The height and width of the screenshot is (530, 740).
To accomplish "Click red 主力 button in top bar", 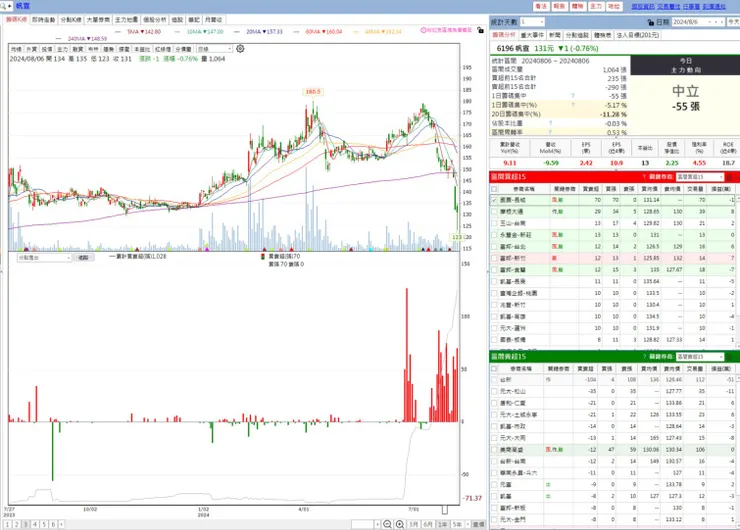I will tap(596, 7).
